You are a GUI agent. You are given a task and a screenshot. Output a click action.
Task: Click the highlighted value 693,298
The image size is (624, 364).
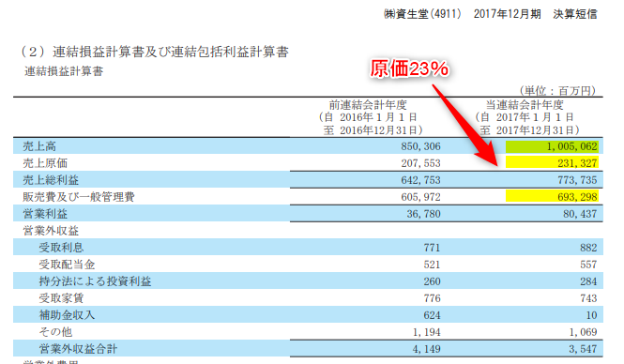coord(577,197)
